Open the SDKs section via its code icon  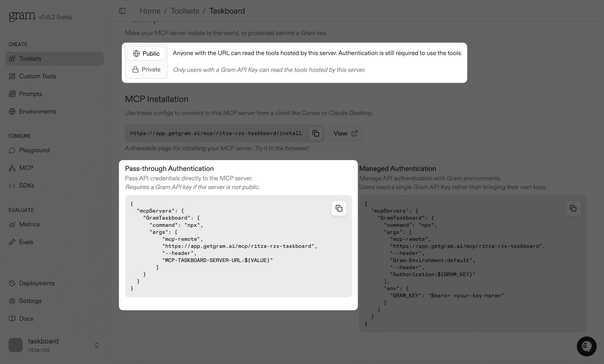pyautogui.click(x=12, y=185)
